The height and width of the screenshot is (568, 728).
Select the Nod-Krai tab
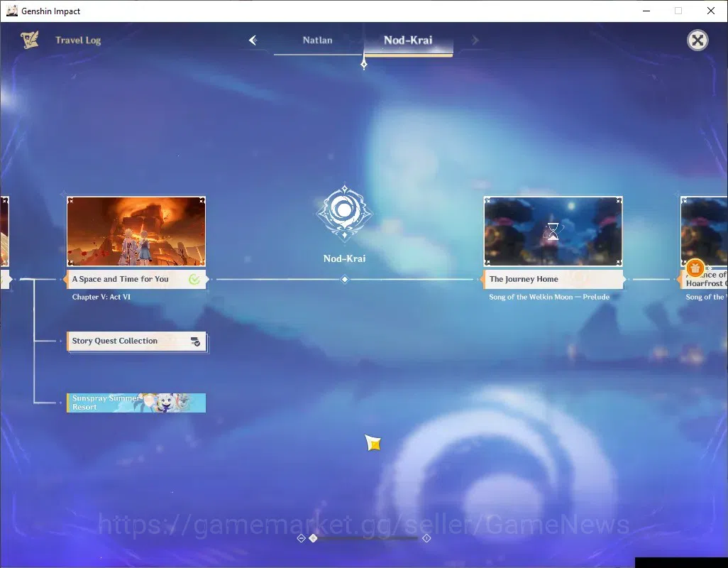point(408,40)
